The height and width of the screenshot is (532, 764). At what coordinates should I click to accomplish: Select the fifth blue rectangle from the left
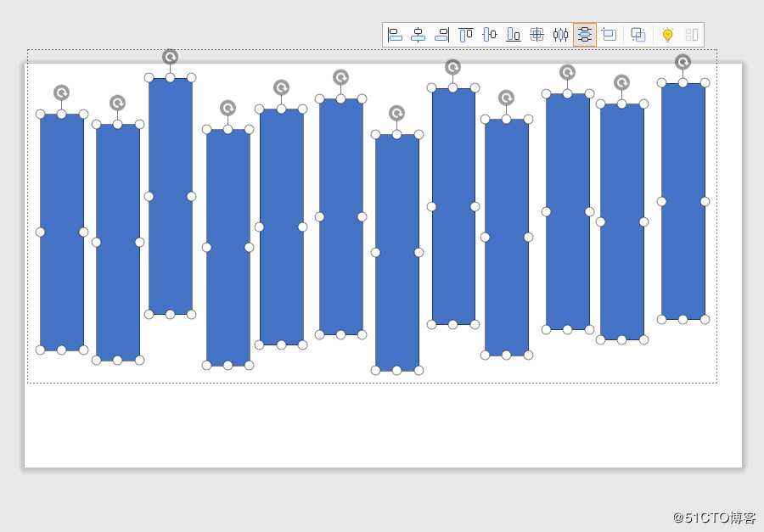pyautogui.click(x=282, y=227)
